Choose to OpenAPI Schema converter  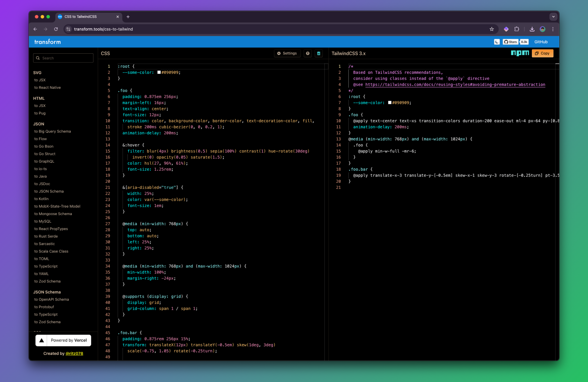click(x=52, y=300)
